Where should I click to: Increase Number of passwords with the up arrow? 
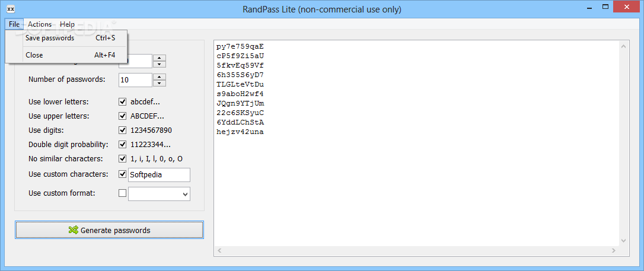pos(160,76)
